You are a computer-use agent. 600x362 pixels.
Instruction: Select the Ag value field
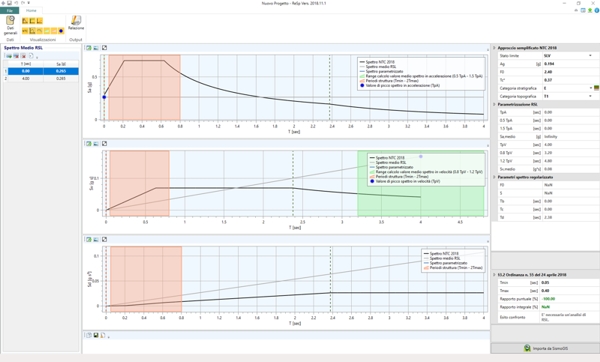tap(568, 64)
